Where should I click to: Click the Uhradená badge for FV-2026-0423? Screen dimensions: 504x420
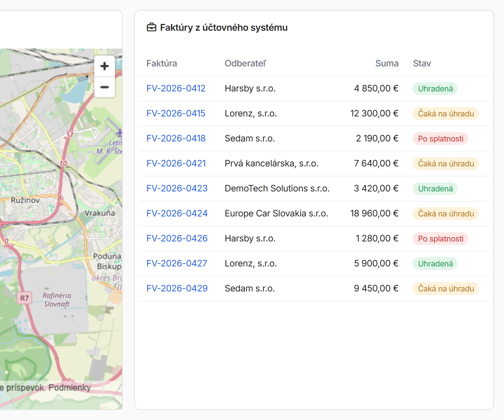click(x=435, y=189)
